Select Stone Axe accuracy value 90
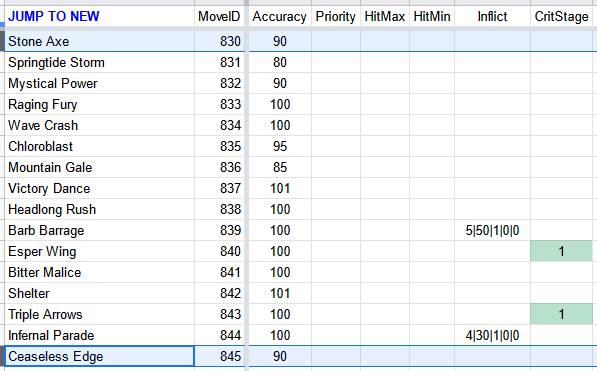 pos(280,41)
